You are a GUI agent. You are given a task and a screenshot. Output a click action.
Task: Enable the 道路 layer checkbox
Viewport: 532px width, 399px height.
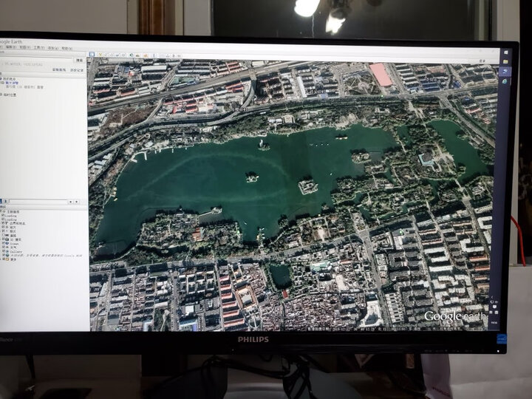click(3, 235)
